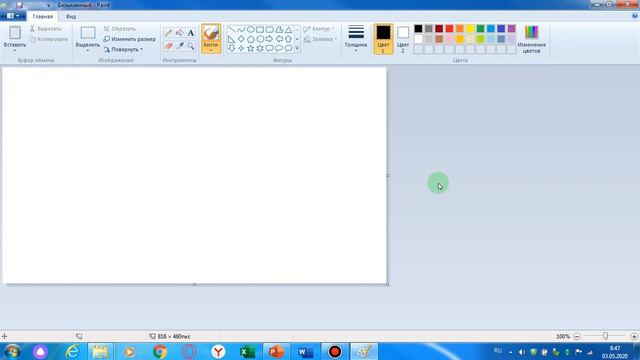Screen dimensions: 640x360
Task: Select the Eraser tool
Action: point(169,45)
